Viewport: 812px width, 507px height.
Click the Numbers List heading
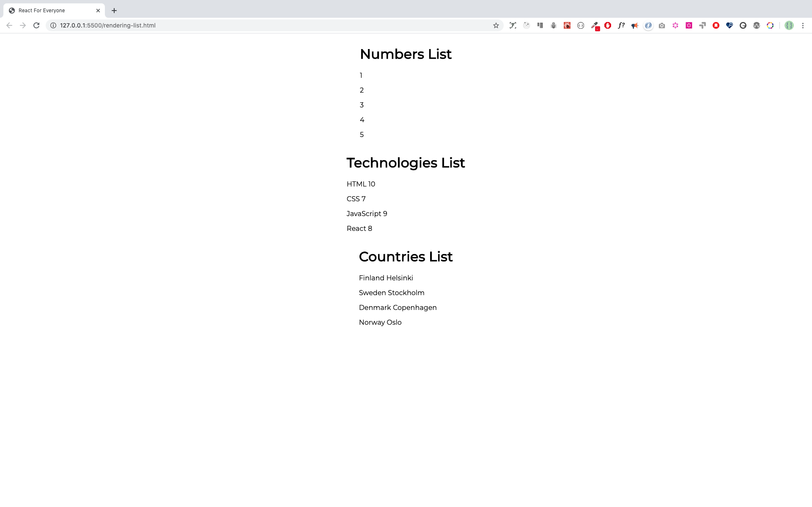tap(406, 54)
